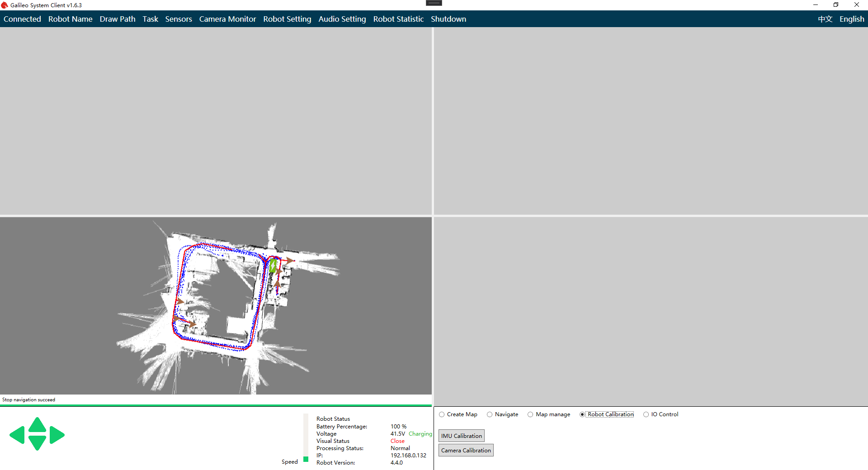Viewport: 868px width, 470px height.
Task: Launch Camera Calibration
Action: 466,450
